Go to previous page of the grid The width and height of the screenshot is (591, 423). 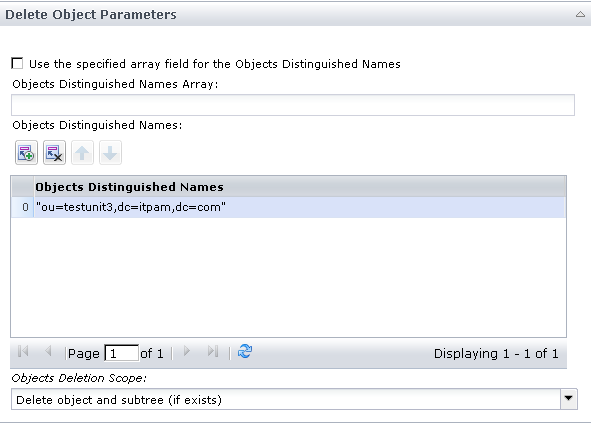(x=48, y=351)
